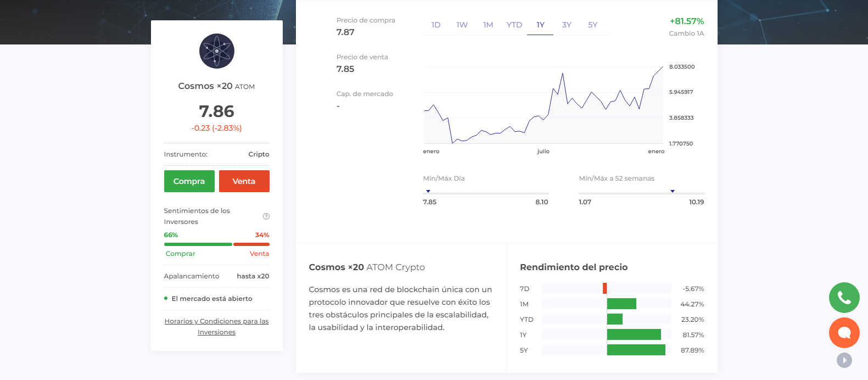
Task: Click the 10.19 52-week maximum value
Action: (x=697, y=202)
